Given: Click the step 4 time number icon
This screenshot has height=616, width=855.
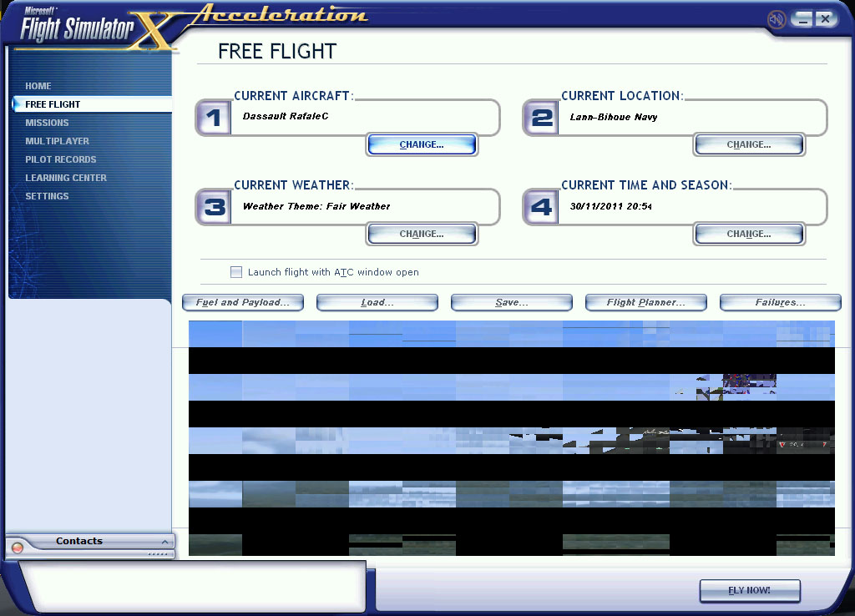Looking at the screenshot, I should click(541, 207).
